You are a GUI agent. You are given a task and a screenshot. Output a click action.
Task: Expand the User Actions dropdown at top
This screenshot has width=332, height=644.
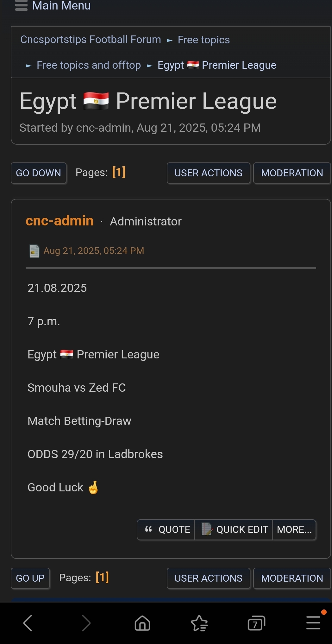coord(208,173)
